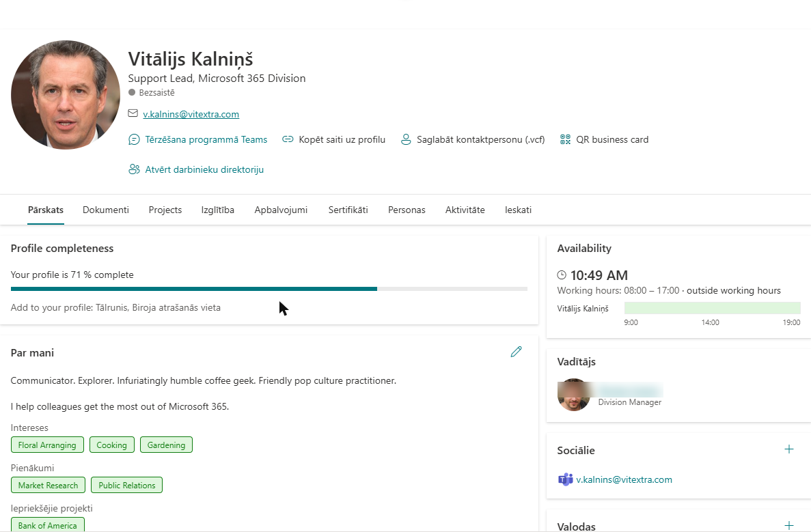This screenshot has width=811, height=532.
Task: Click the name heading Vitālijs Kalniņš
Action: pyautogui.click(x=191, y=59)
